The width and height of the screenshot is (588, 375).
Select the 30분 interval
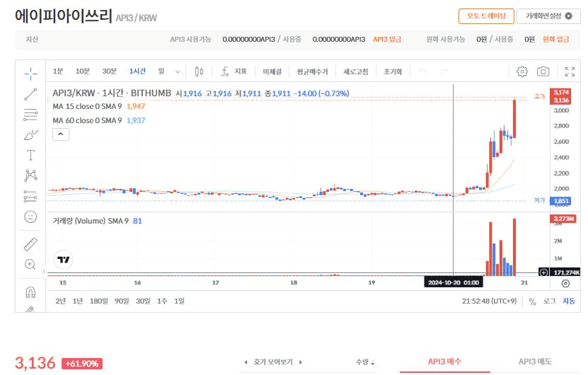pos(110,71)
